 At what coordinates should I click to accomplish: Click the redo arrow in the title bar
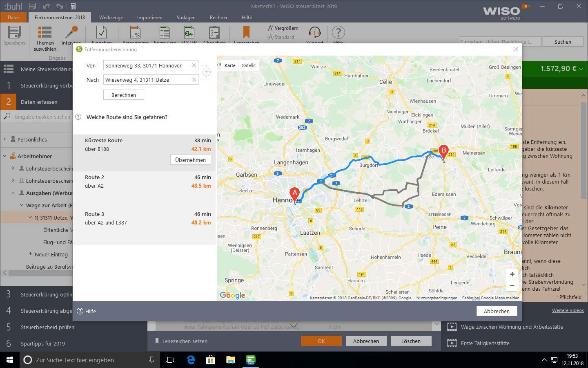coord(60,6)
